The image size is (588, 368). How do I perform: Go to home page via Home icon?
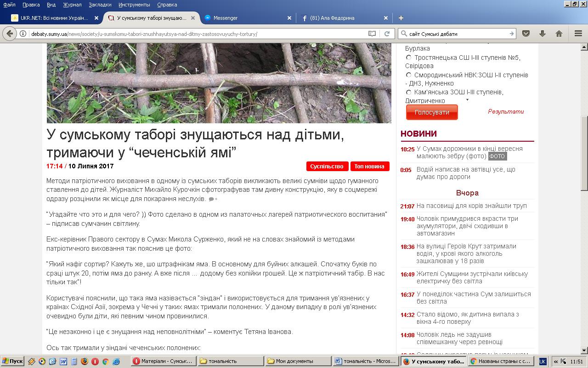click(559, 34)
